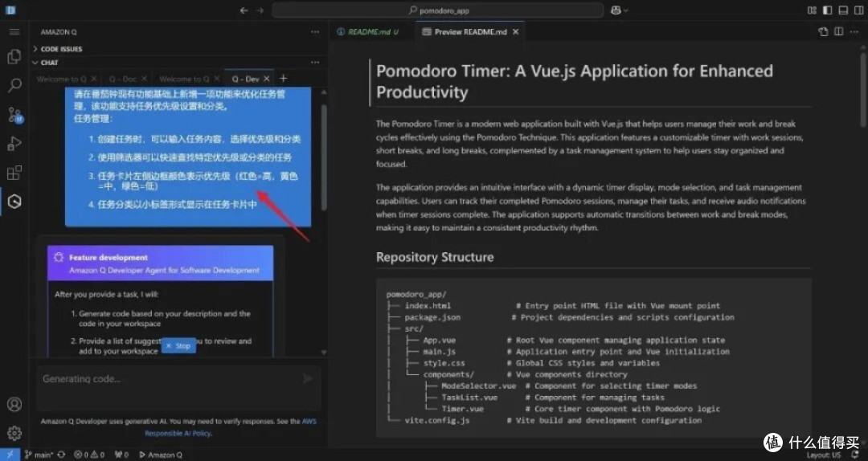Open the Accounts icon in activity bar

14,404
